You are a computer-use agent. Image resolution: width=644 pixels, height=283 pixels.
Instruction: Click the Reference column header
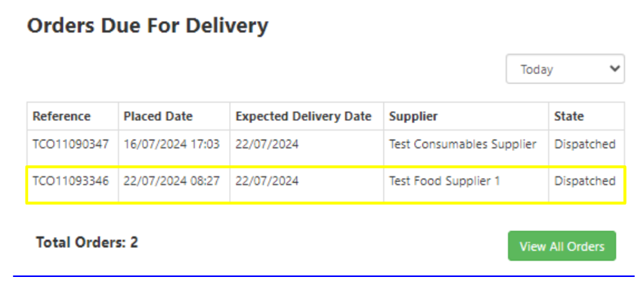click(62, 116)
